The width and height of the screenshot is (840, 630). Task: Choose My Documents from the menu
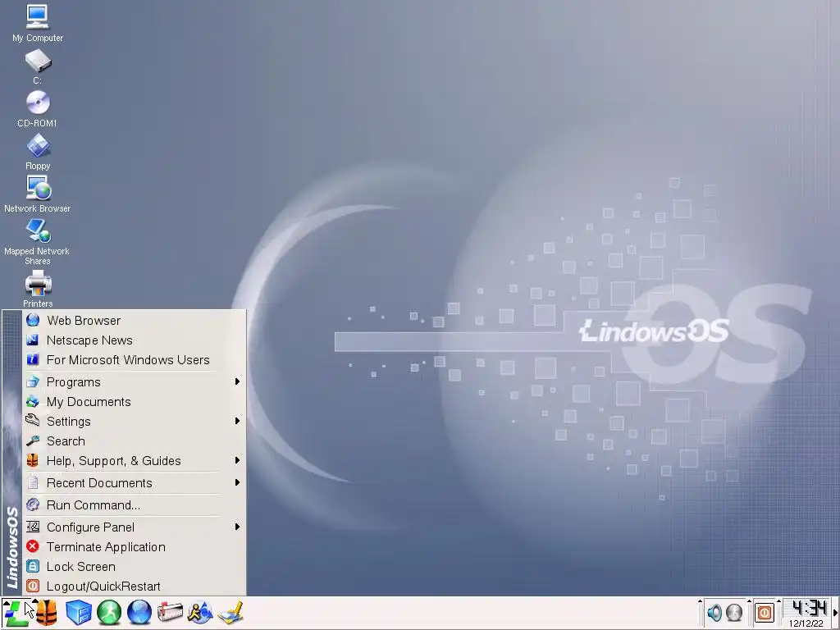(135, 402)
